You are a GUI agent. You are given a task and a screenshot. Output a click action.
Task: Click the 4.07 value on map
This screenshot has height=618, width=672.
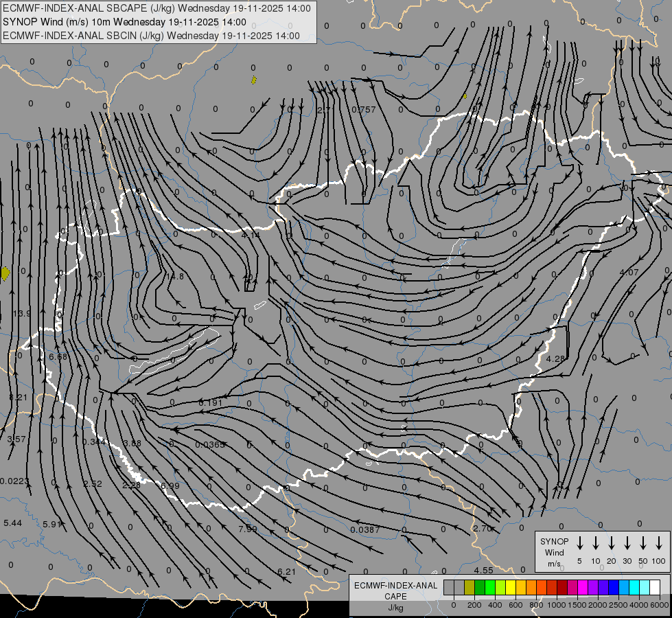click(x=629, y=273)
